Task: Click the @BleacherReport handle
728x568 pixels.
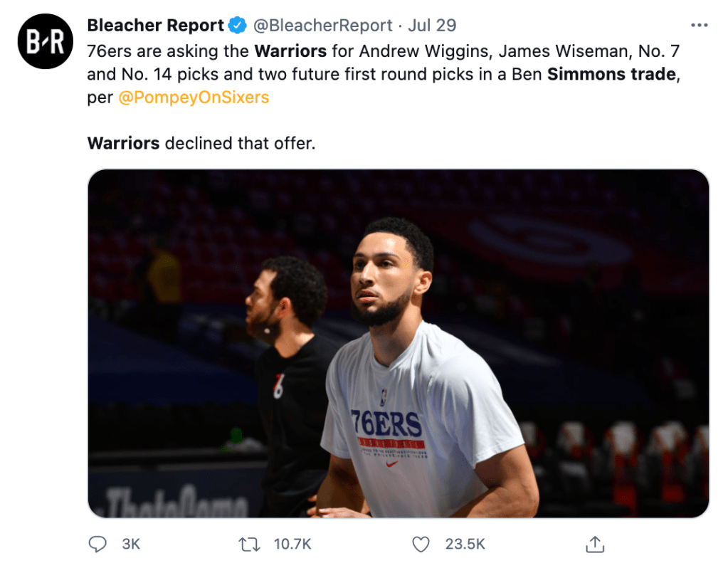Action: click(323, 26)
